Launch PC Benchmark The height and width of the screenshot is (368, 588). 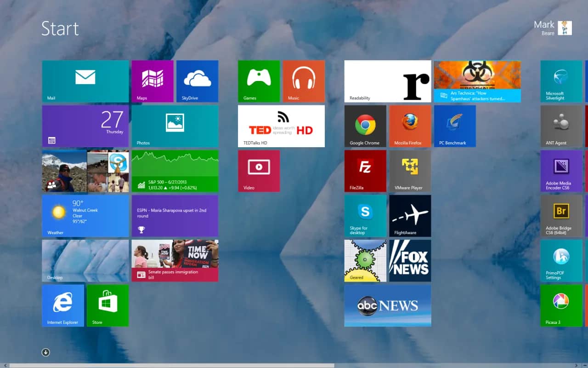point(454,126)
